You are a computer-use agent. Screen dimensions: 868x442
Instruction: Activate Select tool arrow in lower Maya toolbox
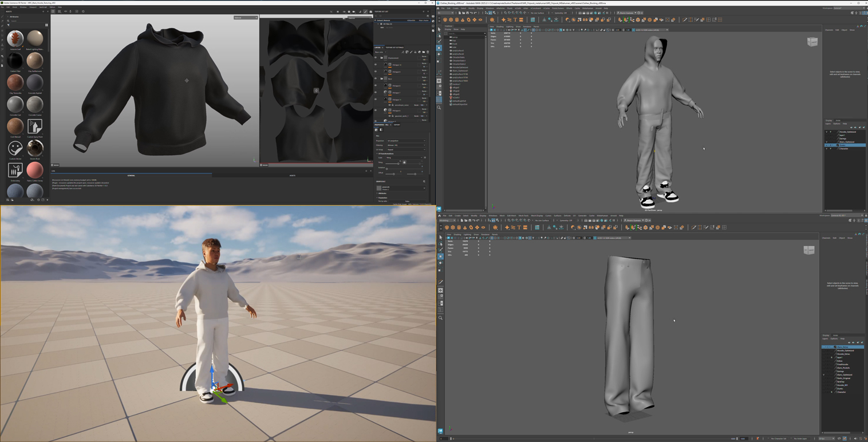pos(440,236)
